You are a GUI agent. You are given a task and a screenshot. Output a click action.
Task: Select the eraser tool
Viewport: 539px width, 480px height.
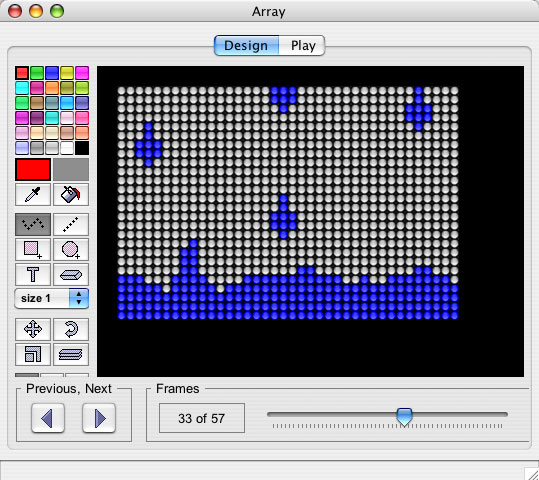pos(71,274)
